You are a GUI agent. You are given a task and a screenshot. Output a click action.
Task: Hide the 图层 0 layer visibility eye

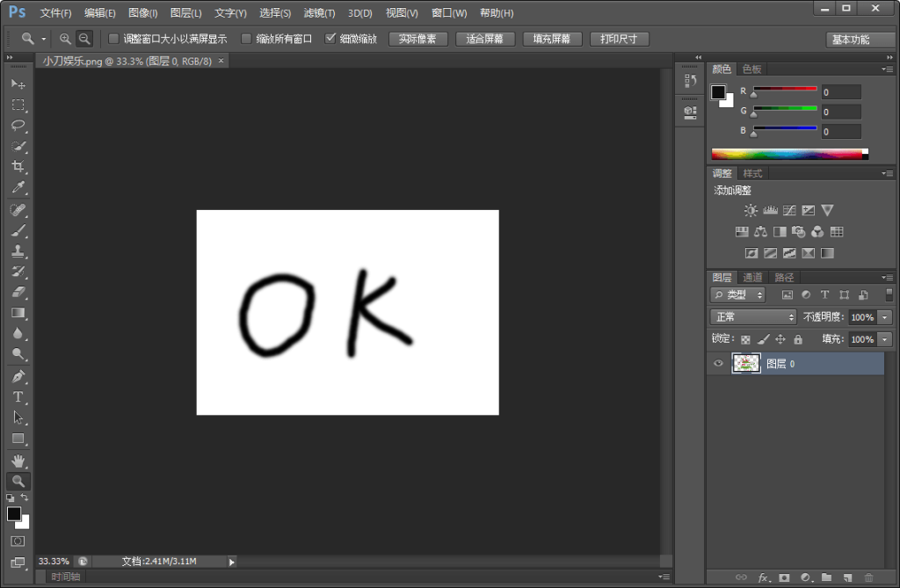tap(718, 363)
